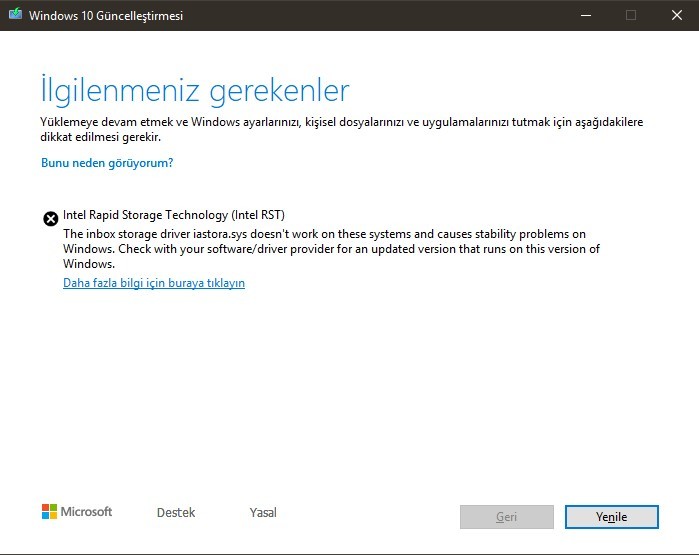The height and width of the screenshot is (555, 699).
Task: Open the Yasal link
Action: [263, 513]
